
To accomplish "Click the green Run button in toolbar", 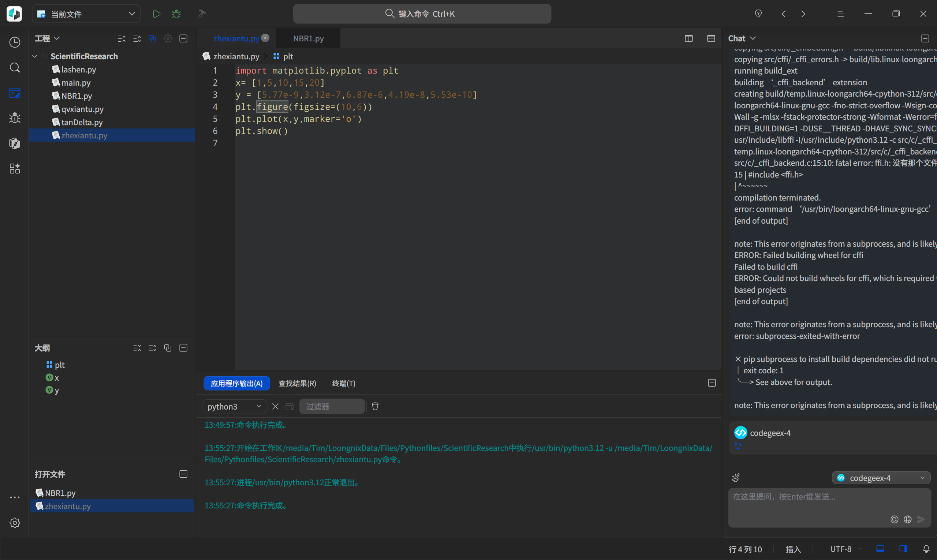I will tap(157, 14).
